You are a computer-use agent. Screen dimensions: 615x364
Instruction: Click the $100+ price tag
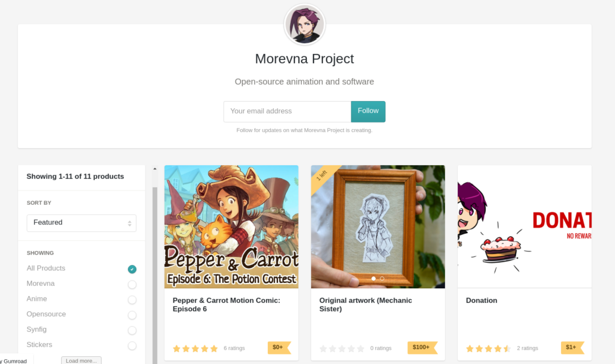coord(422,348)
